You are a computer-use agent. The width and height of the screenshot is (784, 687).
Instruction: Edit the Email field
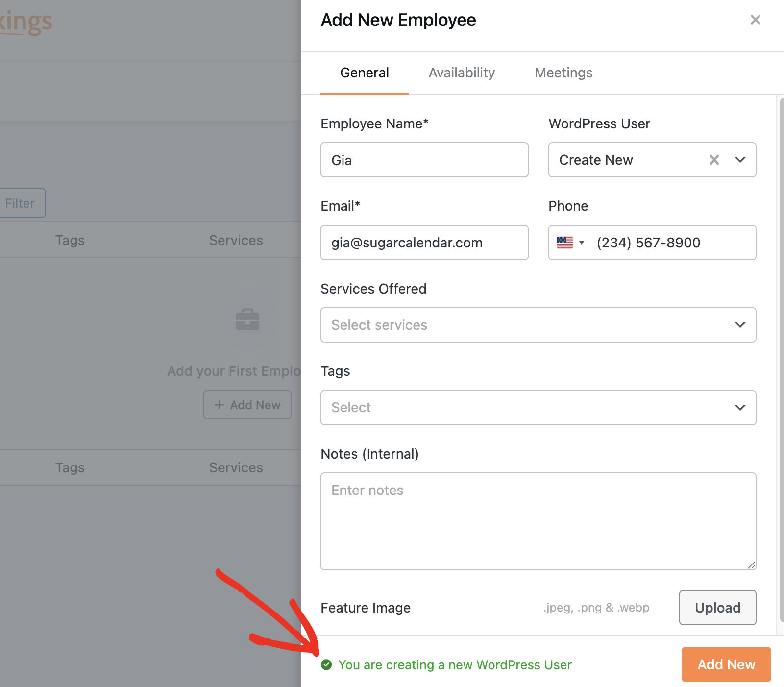pyautogui.click(x=424, y=243)
